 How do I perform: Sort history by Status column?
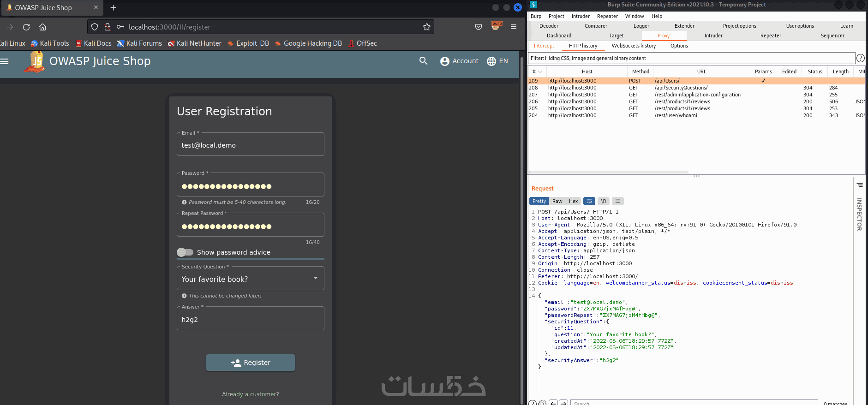pos(815,71)
